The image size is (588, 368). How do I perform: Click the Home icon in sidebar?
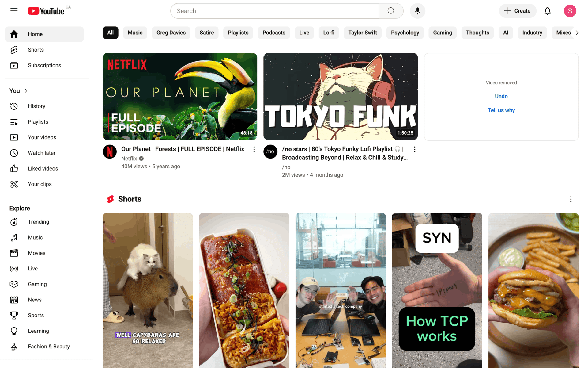pos(14,34)
